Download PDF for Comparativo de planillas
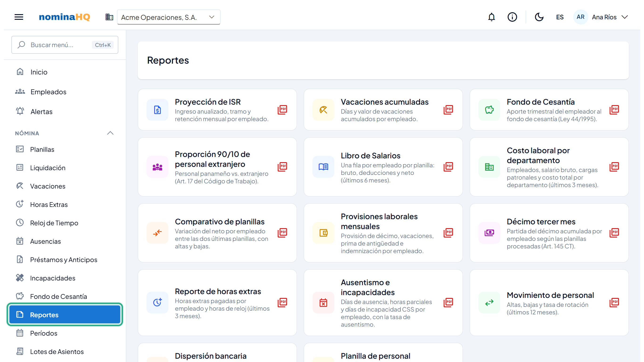Image resolution: width=644 pixels, height=362 pixels. pos(282,233)
